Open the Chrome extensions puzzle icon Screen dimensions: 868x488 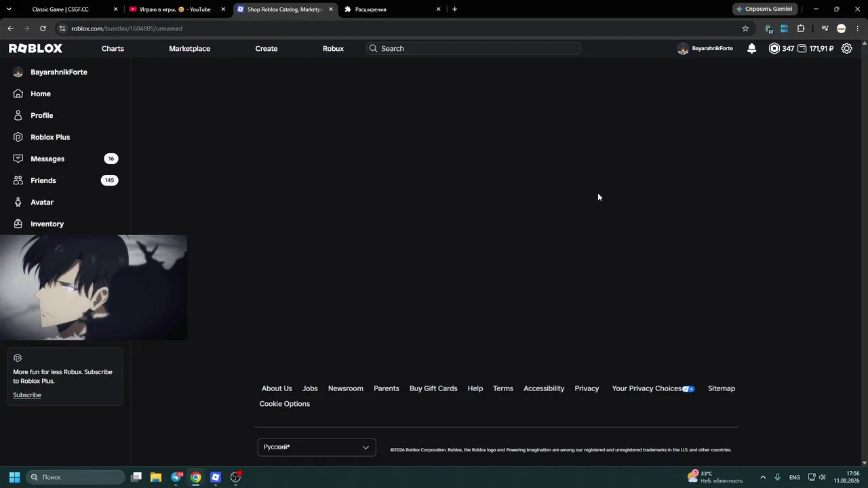coord(801,28)
